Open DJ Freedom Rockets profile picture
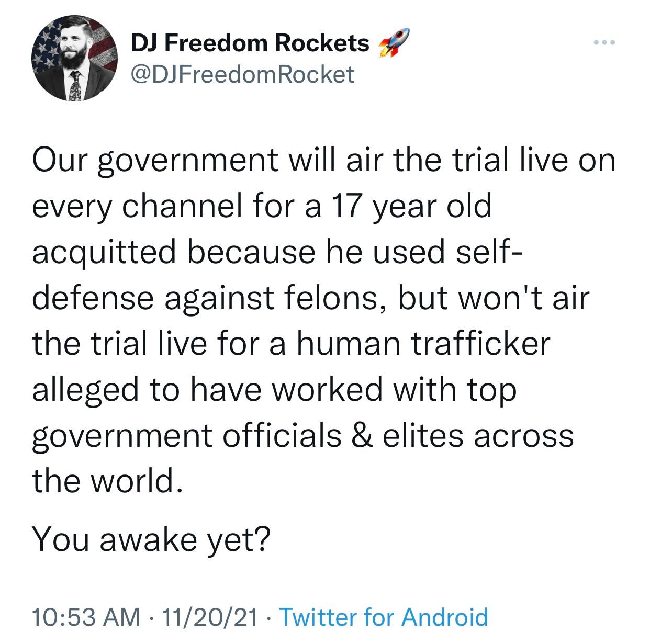 pyautogui.click(x=74, y=58)
